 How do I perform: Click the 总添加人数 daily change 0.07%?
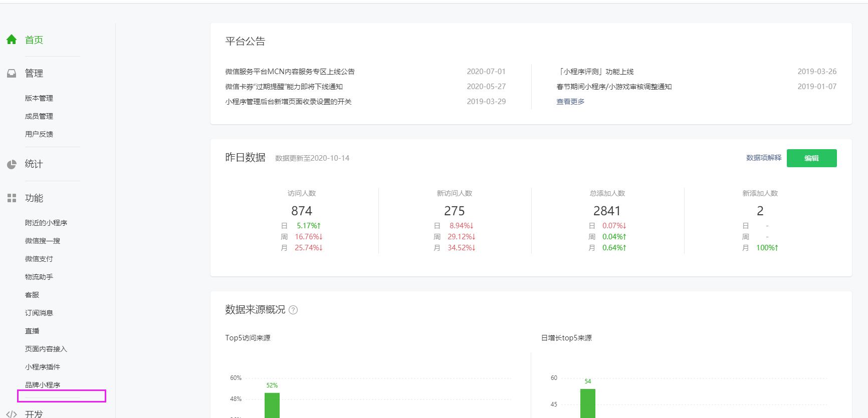[614, 226]
